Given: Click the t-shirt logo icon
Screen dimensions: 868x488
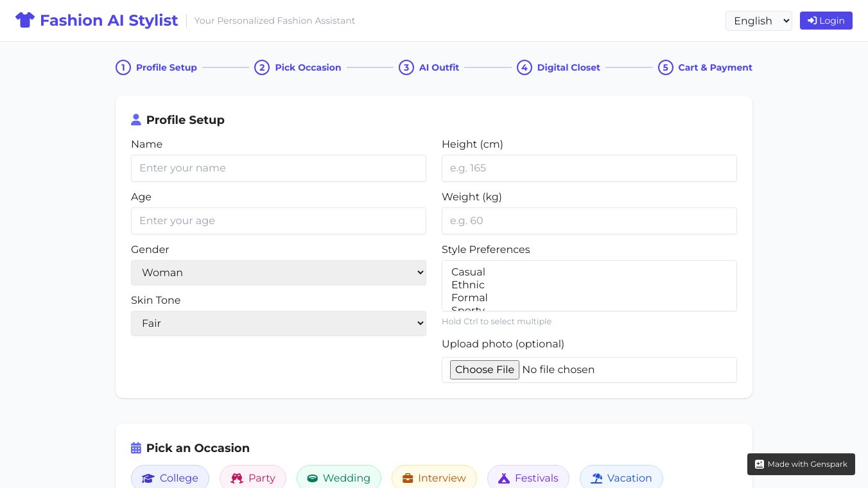Looking at the screenshot, I should [x=25, y=21].
